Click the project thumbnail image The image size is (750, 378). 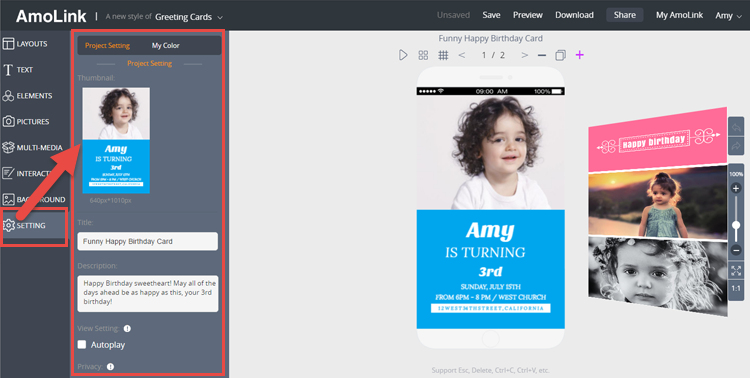tap(116, 141)
